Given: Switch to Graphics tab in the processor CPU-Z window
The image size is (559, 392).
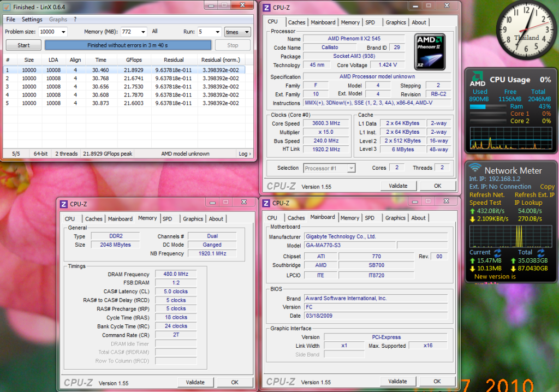Looking at the screenshot, I should (395, 22).
